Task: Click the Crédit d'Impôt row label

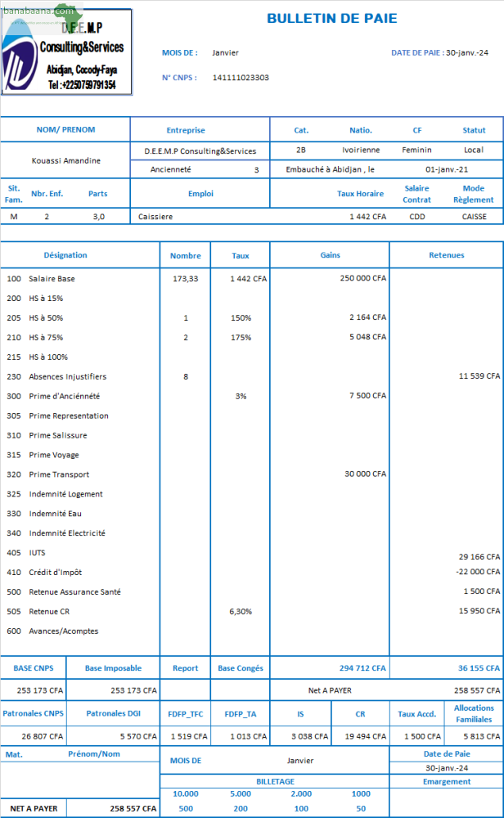Action: pos(56,573)
